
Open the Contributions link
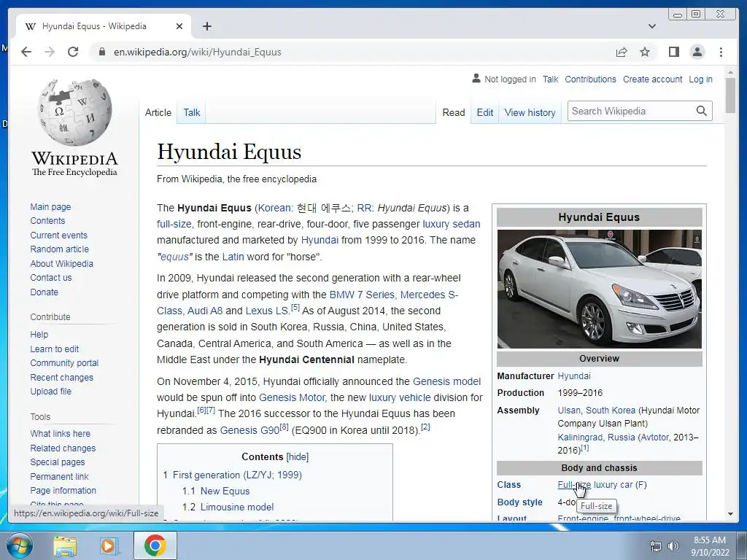pyautogui.click(x=590, y=79)
